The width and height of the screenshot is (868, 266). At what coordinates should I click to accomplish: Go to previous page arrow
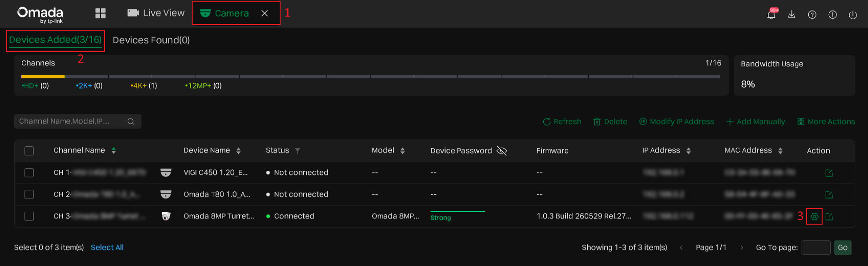point(681,247)
